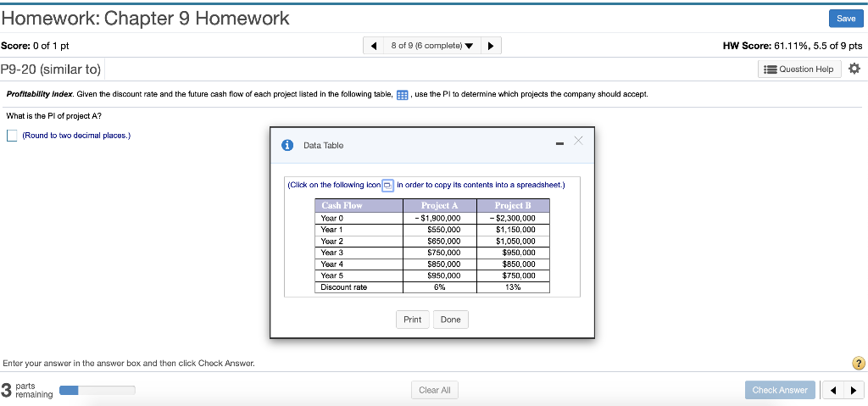Screen dimensions: 868x406
Task: Go to previous question arrow in navigator
Action: [374, 46]
